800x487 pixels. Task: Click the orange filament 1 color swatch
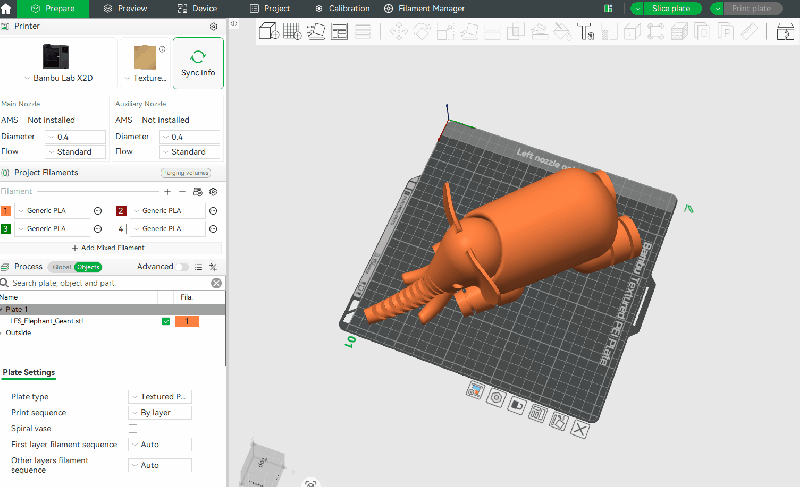(x=6, y=211)
